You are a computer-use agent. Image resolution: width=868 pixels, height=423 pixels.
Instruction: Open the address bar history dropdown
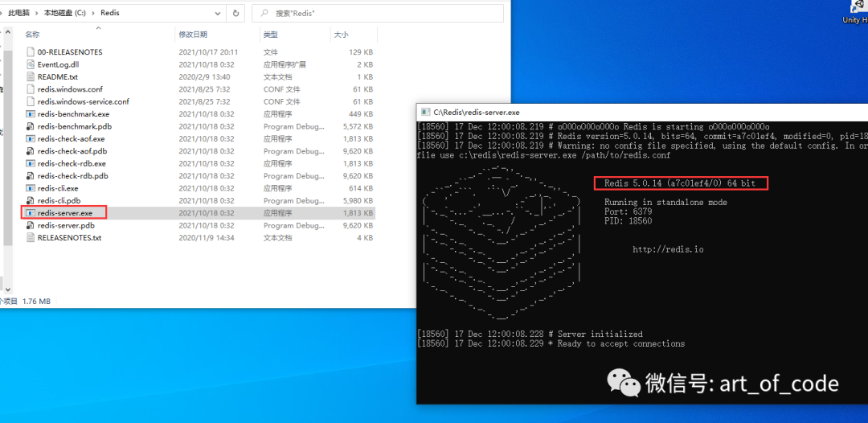pyautogui.click(x=219, y=13)
